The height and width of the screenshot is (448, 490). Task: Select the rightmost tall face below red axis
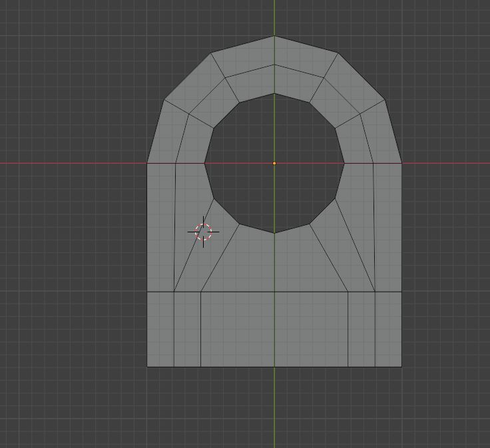[x=388, y=226]
